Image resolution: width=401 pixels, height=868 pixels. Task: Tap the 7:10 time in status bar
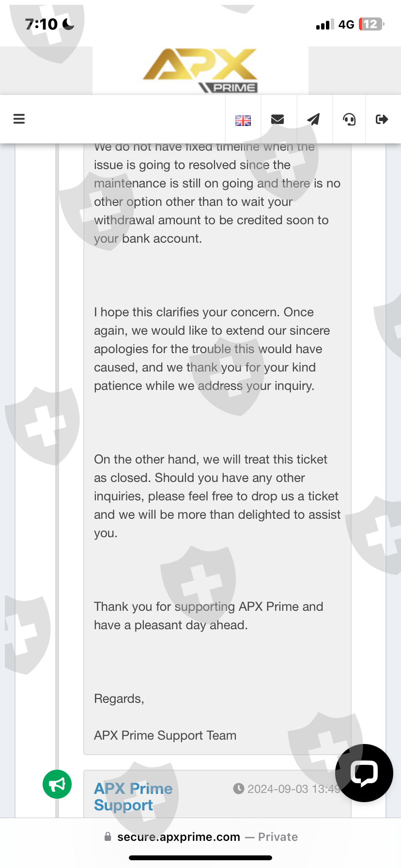(x=42, y=24)
